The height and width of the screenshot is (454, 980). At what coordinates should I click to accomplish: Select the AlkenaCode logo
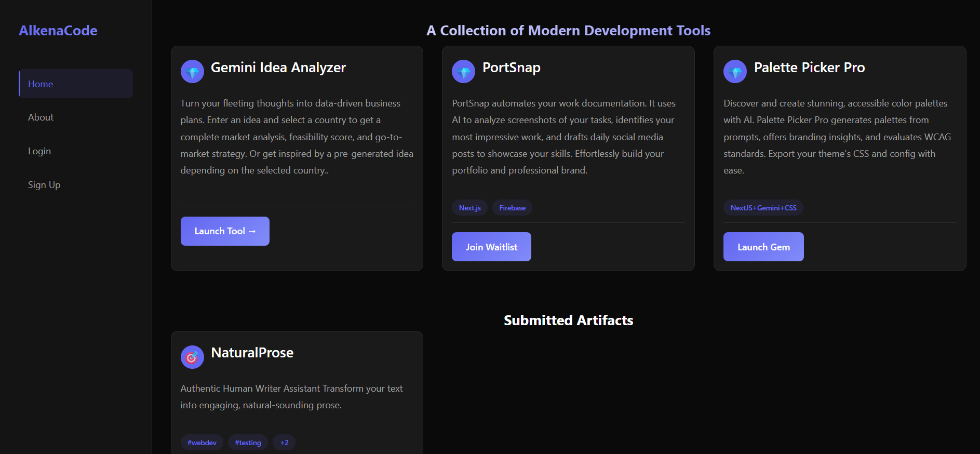pyautogui.click(x=58, y=30)
